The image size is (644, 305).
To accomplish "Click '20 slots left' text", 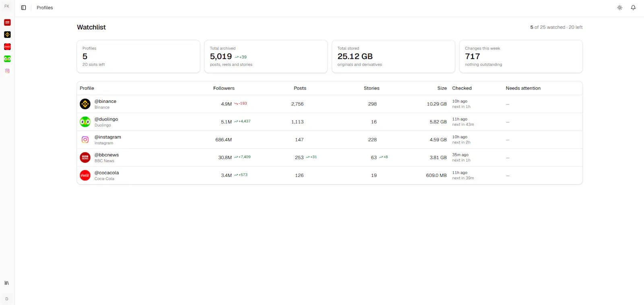I will point(93,64).
